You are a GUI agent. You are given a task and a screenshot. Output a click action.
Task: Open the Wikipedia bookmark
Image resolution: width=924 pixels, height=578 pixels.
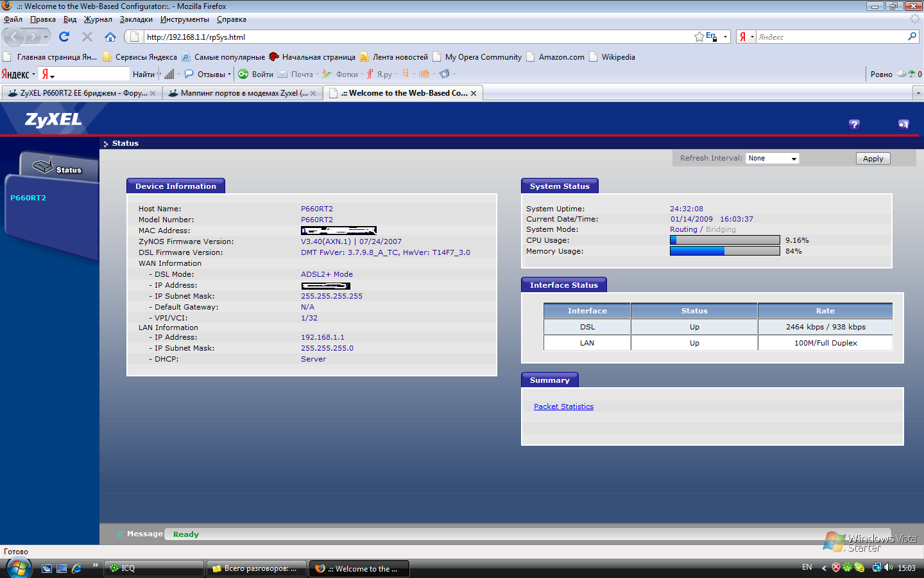(x=612, y=57)
